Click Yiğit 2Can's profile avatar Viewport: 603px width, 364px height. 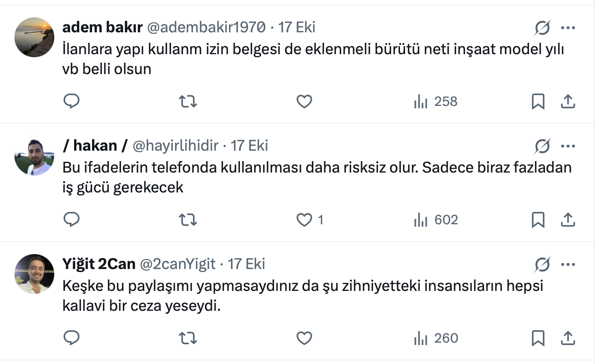(34, 274)
